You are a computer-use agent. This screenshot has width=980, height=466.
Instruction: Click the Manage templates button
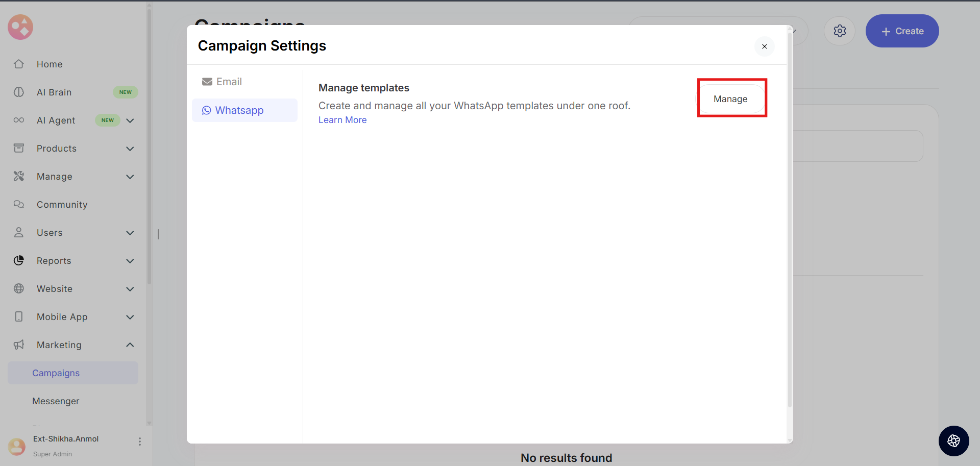click(x=730, y=99)
